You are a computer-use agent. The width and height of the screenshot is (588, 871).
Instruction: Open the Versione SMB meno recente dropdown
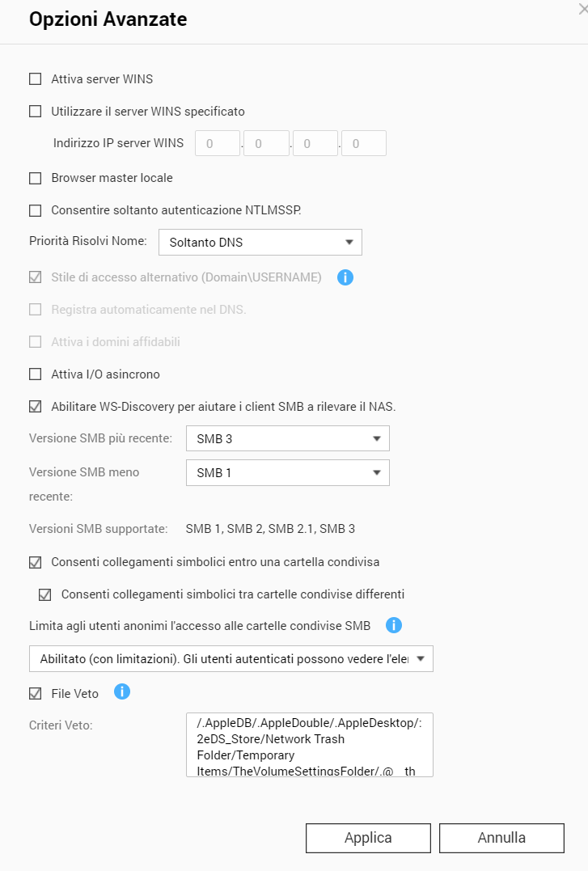tap(287, 472)
